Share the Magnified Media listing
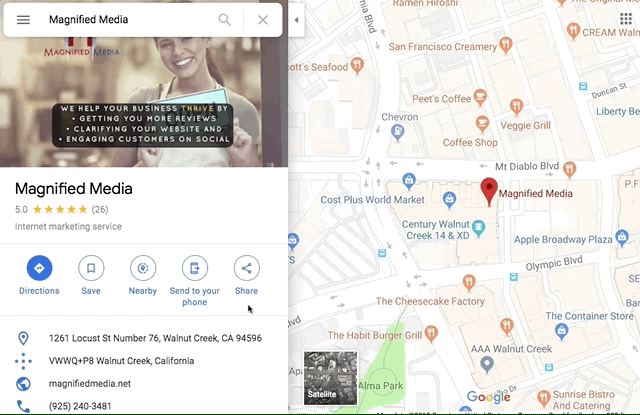Image resolution: width=640 pixels, height=415 pixels. tap(246, 269)
